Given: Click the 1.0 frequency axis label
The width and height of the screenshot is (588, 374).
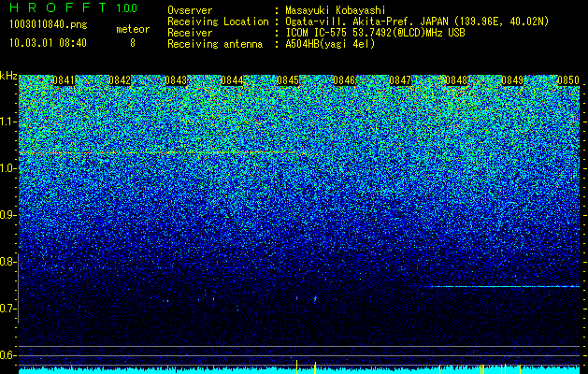Looking at the screenshot, I should click(8, 168).
